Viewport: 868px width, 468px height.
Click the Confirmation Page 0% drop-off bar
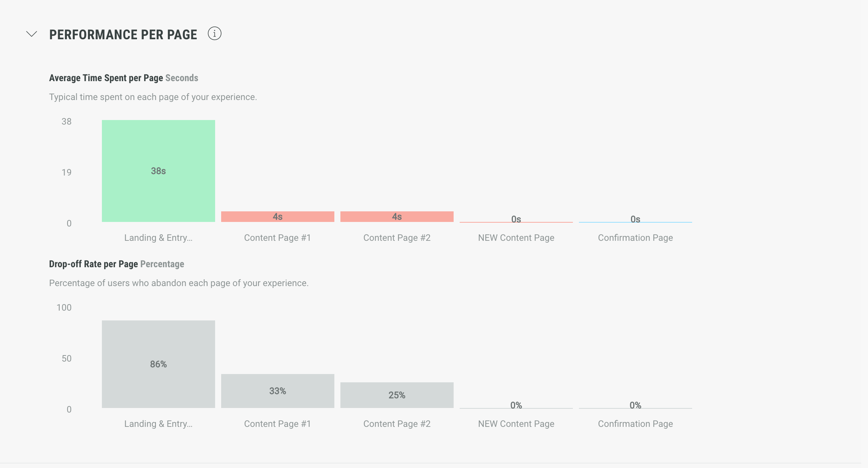(x=636, y=407)
